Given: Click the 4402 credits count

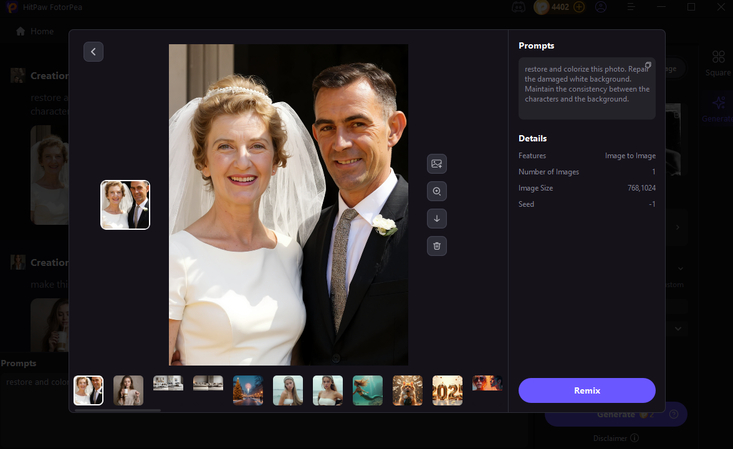Looking at the screenshot, I should point(560,7).
